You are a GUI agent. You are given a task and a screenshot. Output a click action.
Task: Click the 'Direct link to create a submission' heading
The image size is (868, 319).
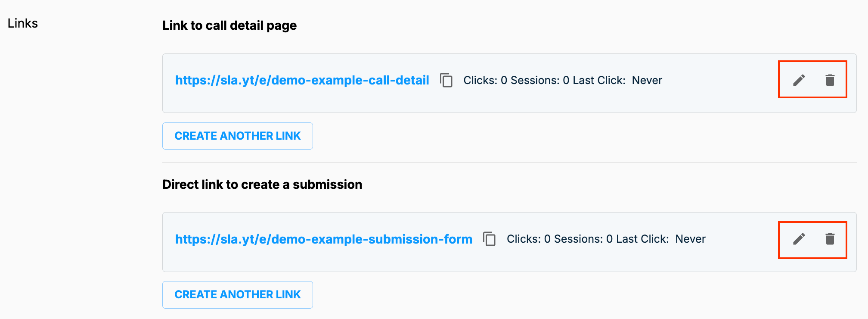[262, 185]
